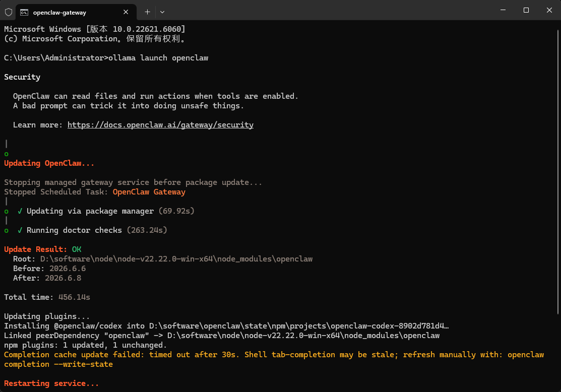Select the openclaw-gateway tab
Image resolution: width=561 pixels, height=392 pixels.
coord(76,12)
